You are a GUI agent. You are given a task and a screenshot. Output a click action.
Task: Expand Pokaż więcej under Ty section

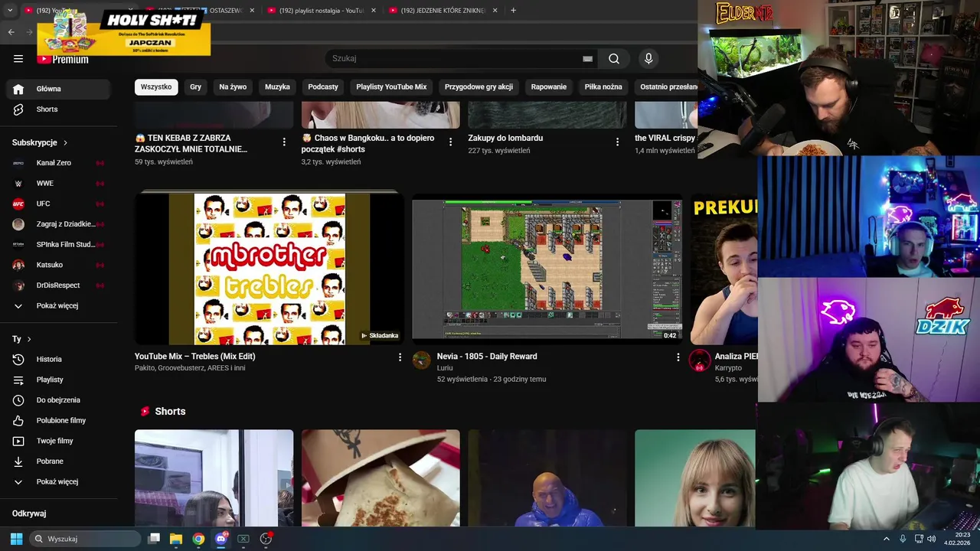point(58,482)
